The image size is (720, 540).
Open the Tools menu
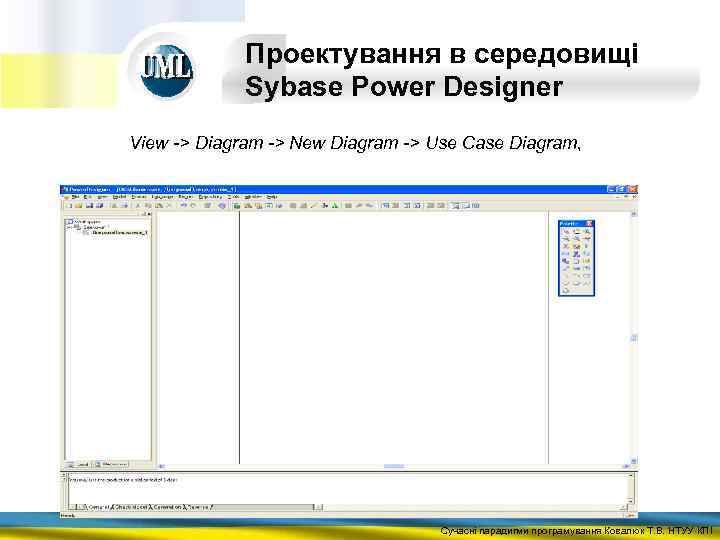[x=233, y=197]
